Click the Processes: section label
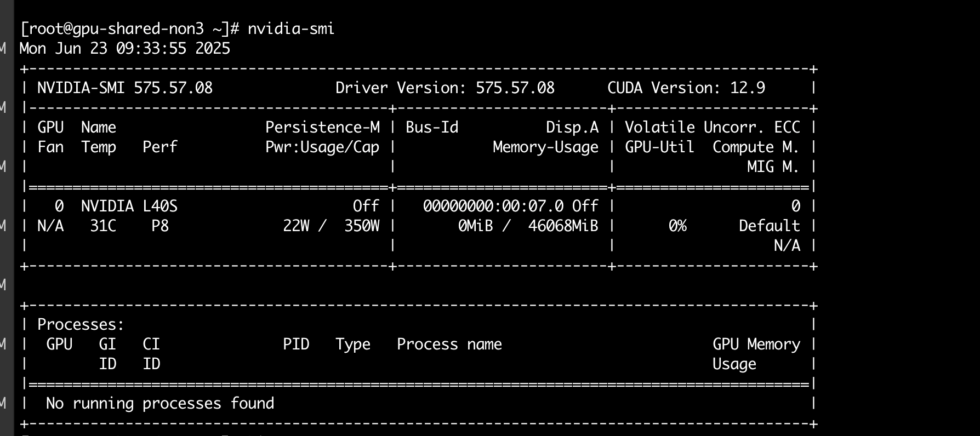Screen dimensions: 980x436 click(81, 324)
